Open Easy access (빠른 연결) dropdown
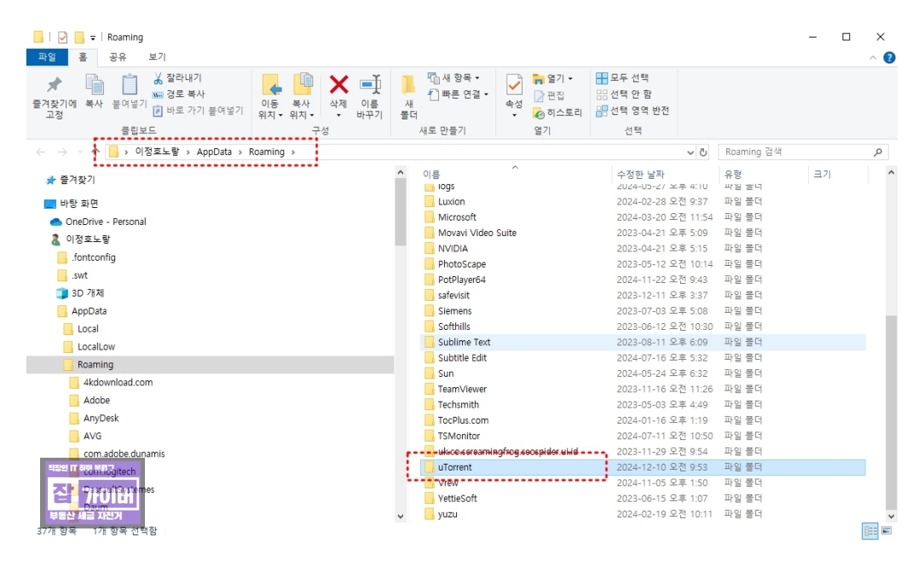Viewport: 924px width, 566px height. pos(458,95)
